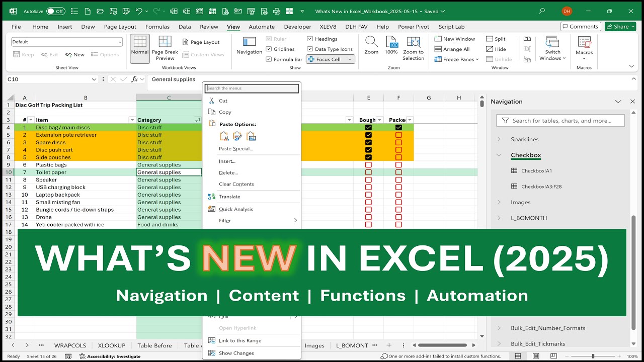The image size is (644, 362).
Task: Choose Quick Analysis in context menu
Action: click(252, 209)
